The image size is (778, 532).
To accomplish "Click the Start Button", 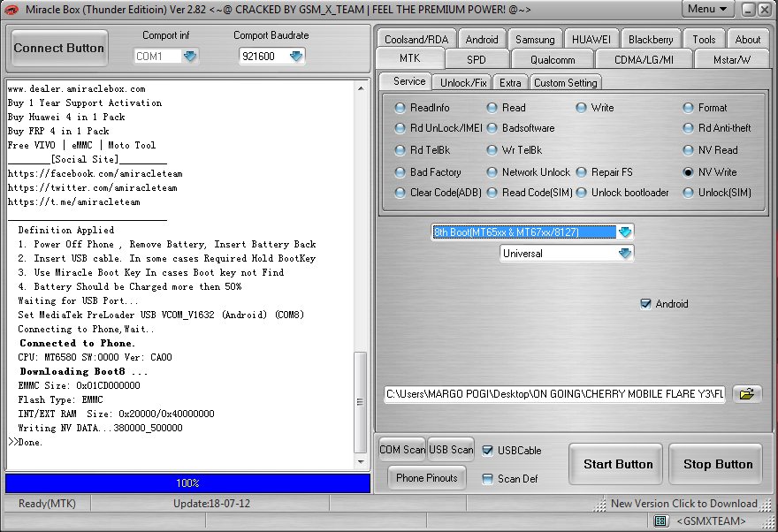I will click(615, 464).
